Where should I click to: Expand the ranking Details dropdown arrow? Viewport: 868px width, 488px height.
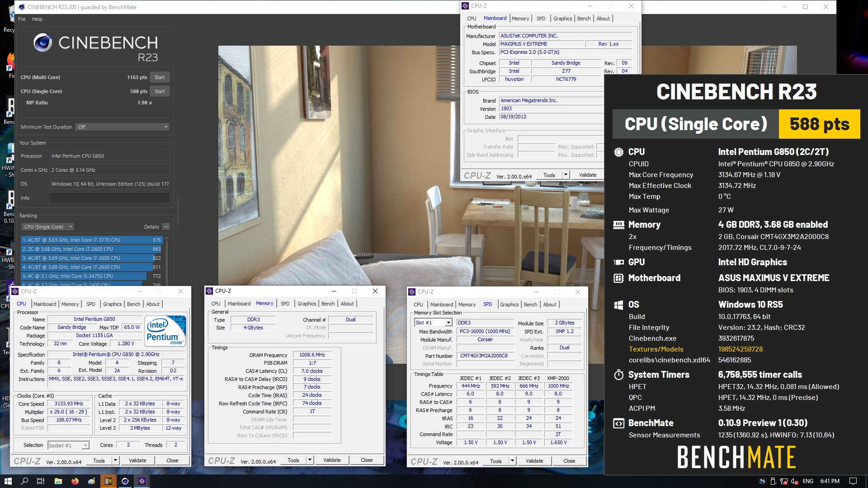[166, 227]
